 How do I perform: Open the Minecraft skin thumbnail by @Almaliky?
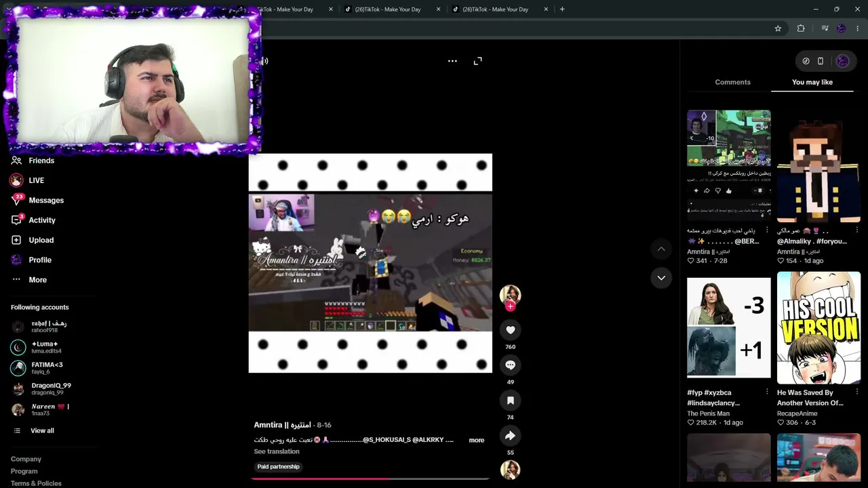pyautogui.click(x=818, y=166)
